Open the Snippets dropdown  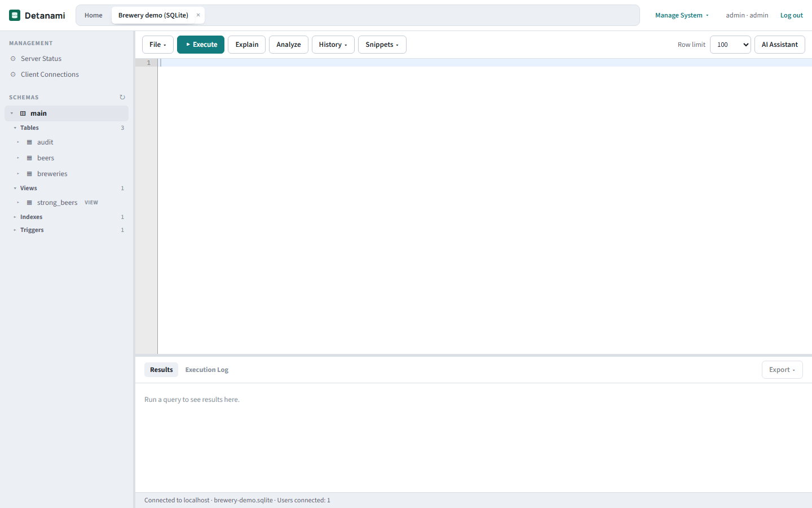(x=382, y=45)
